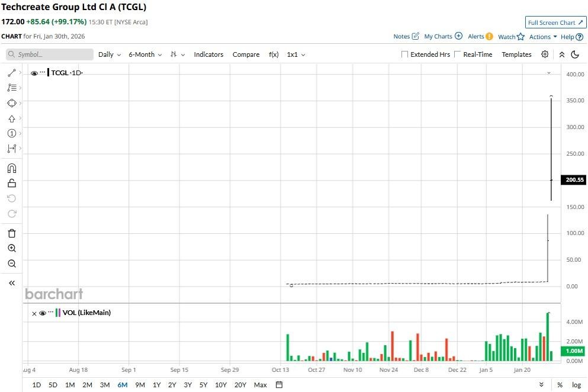
Task: Open Help question mark icon
Action: pos(579,37)
